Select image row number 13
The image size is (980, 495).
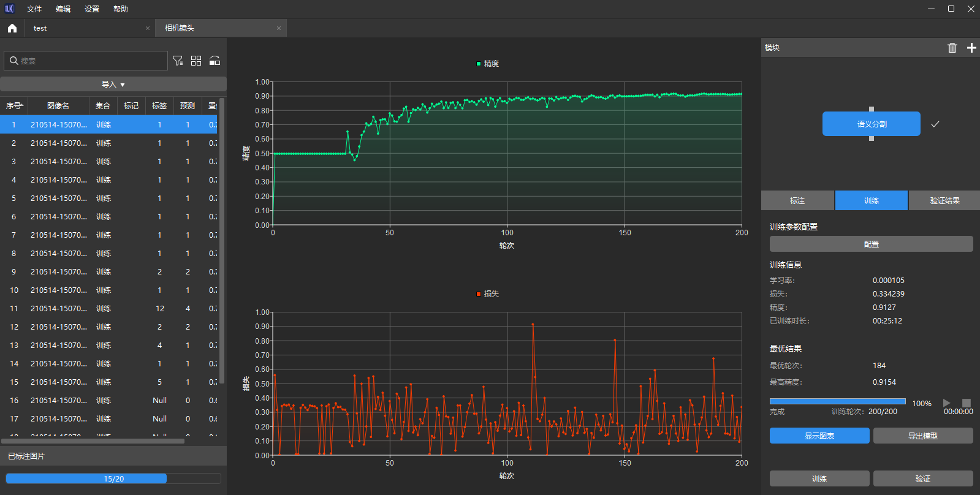pos(108,345)
